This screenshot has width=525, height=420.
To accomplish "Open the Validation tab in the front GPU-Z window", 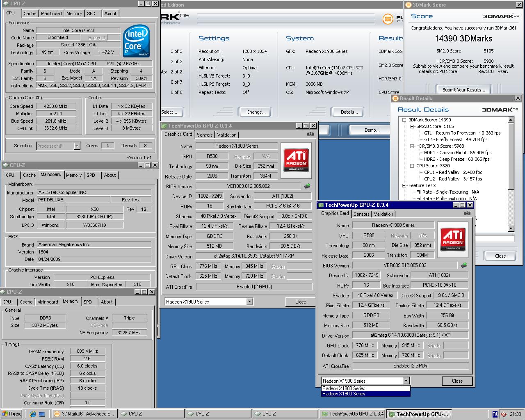I will tap(383, 214).
